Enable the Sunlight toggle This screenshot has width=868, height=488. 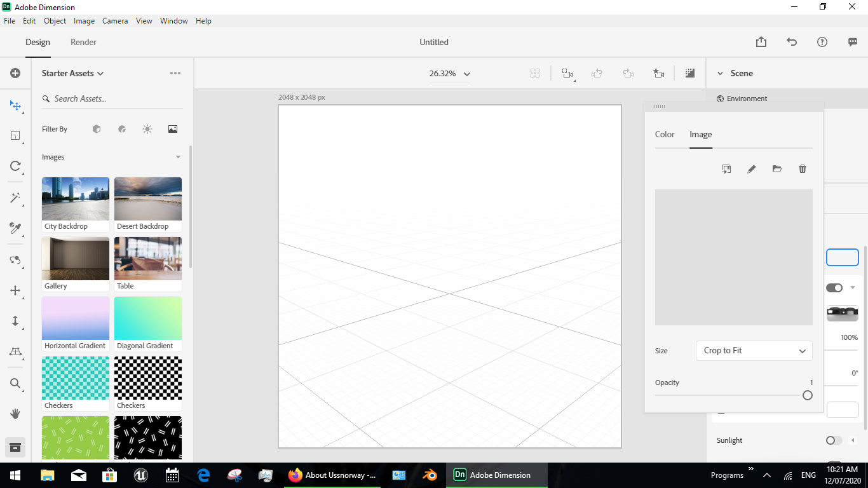tap(833, 440)
